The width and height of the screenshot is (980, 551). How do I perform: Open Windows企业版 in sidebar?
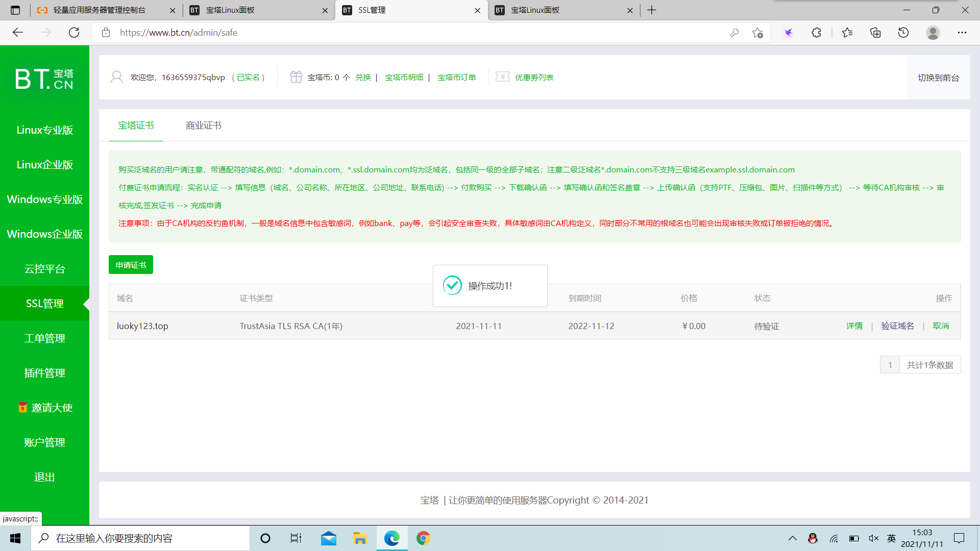point(44,234)
